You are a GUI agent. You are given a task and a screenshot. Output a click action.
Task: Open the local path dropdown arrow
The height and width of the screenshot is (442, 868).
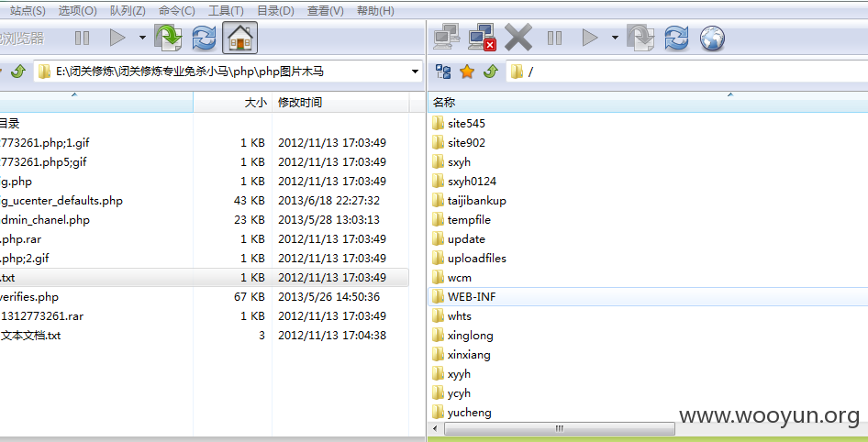[x=415, y=72]
